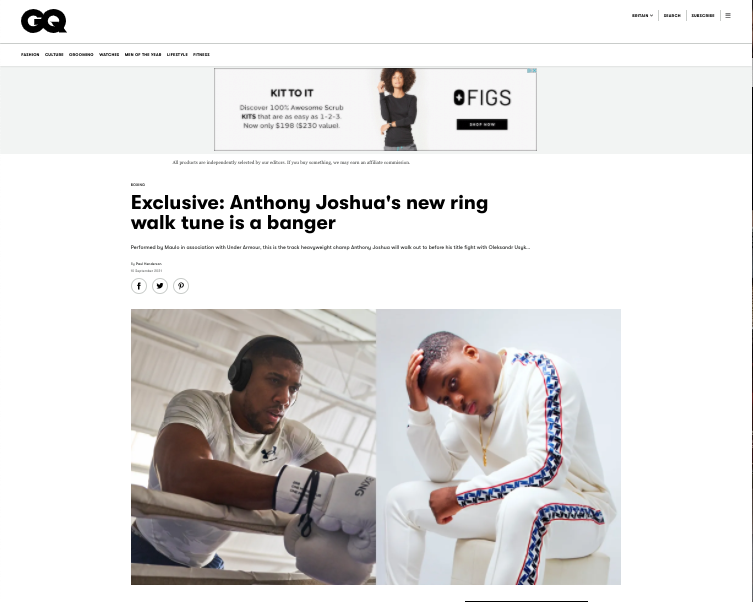Screen dimensions: 753x602
Task: Click the GQ logo
Action: 44,21
